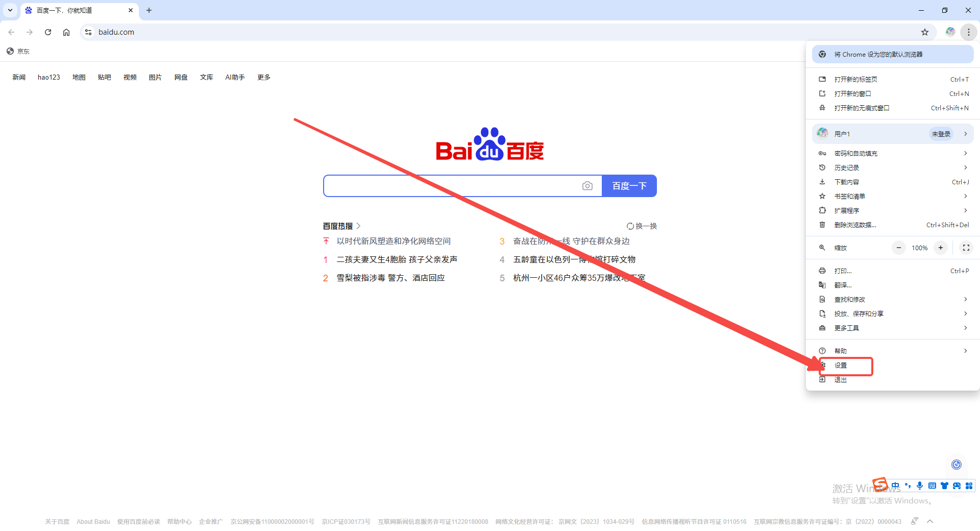Open the 百度热搜 heading link
The width and height of the screenshot is (980, 531).
(x=341, y=226)
